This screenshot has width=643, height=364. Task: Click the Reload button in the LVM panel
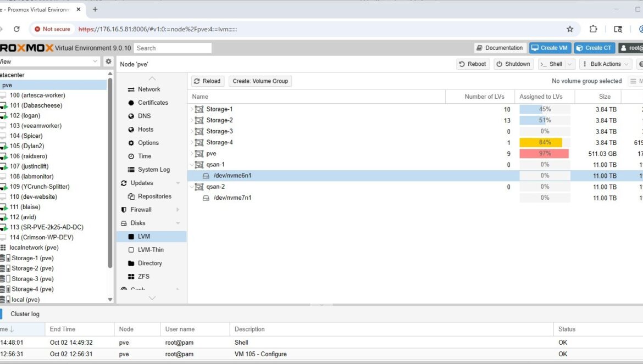click(x=207, y=81)
